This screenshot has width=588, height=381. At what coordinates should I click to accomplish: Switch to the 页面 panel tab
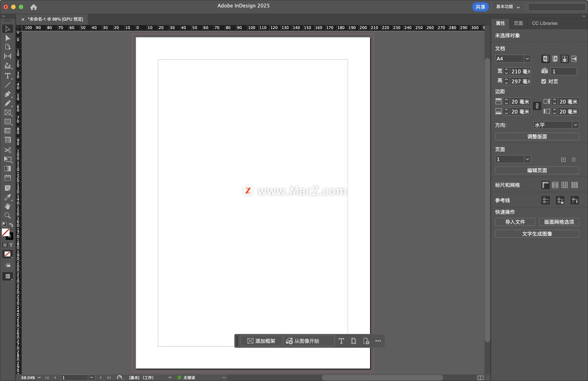518,23
